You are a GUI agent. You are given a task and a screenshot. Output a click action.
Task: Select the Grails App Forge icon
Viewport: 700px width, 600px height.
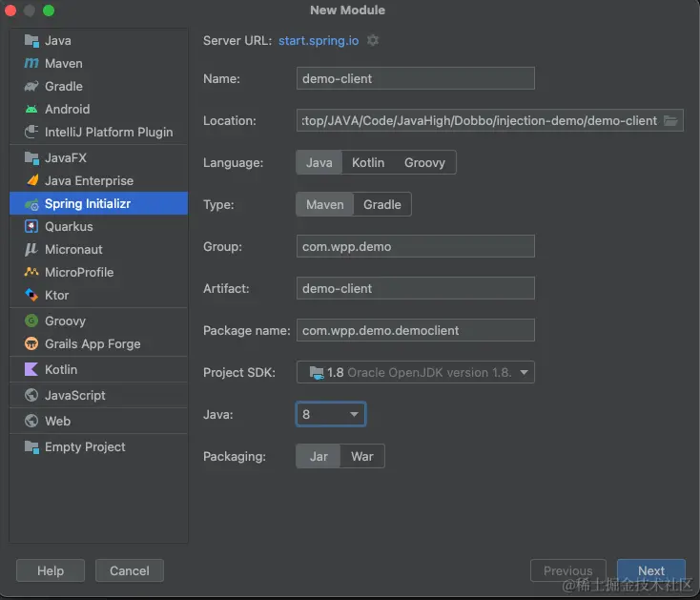point(31,344)
